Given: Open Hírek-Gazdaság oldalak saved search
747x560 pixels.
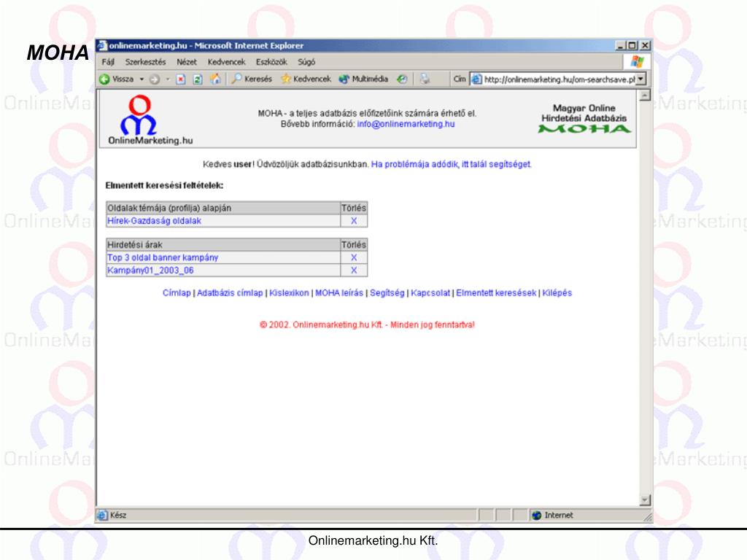Looking at the screenshot, I should pos(155,221).
